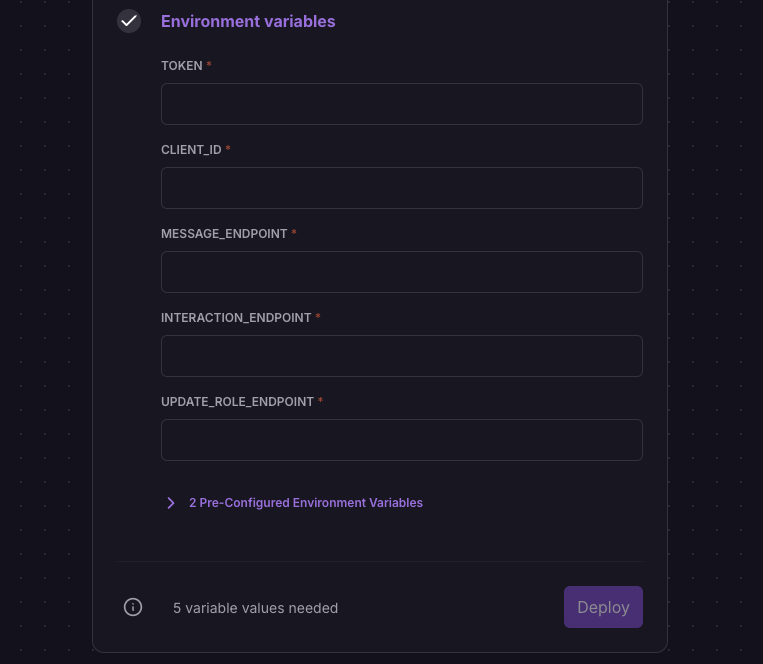
Task: Click the "5 variable values needed" message
Action: pyautogui.click(x=255, y=608)
